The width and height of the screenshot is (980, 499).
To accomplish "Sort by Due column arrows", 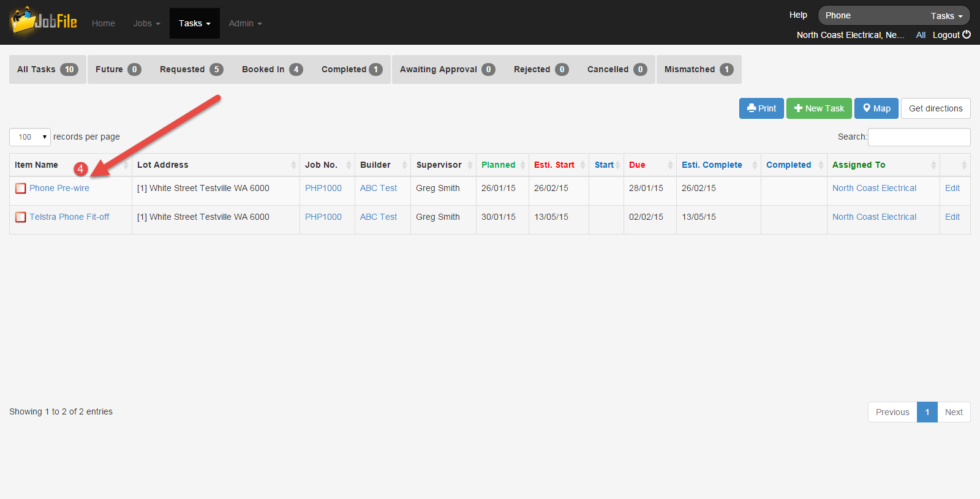I will 670,165.
